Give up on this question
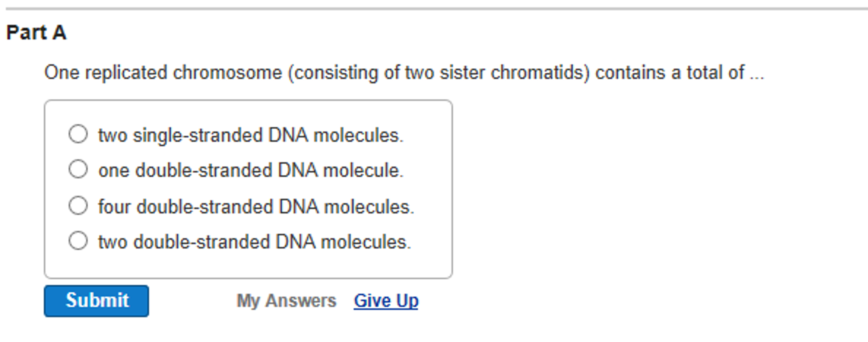The width and height of the screenshot is (868, 342). point(385,300)
